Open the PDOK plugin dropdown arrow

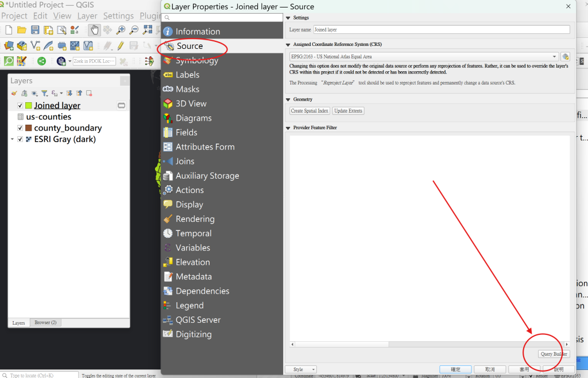[69, 61]
